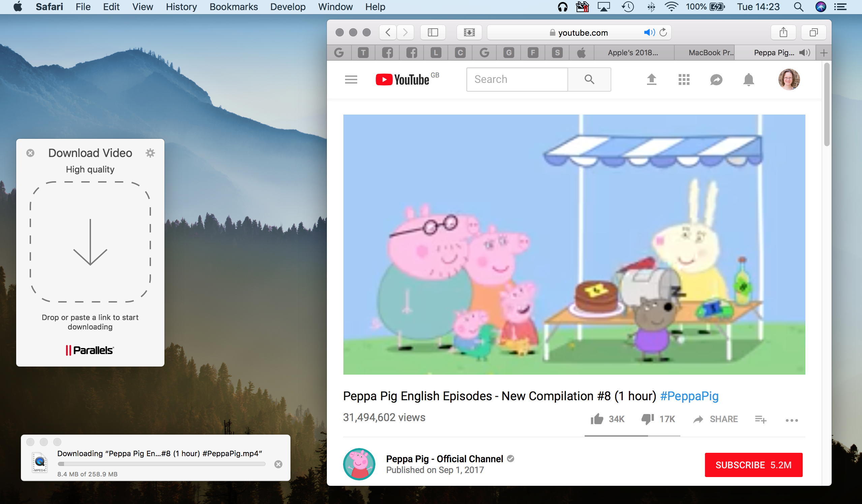Open the YouTube apps grid
Viewport: 862px width, 504px height.
(684, 79)
